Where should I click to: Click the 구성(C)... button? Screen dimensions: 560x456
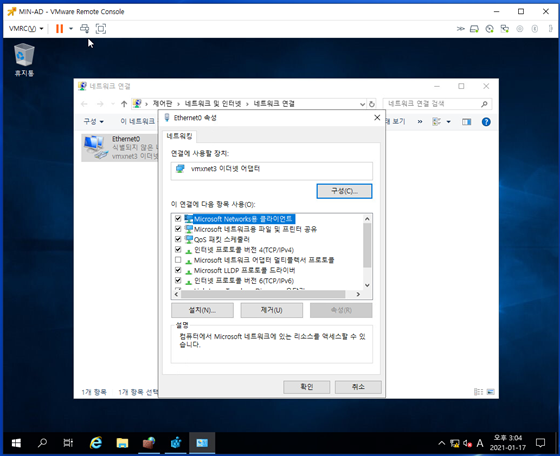[344, 191]
